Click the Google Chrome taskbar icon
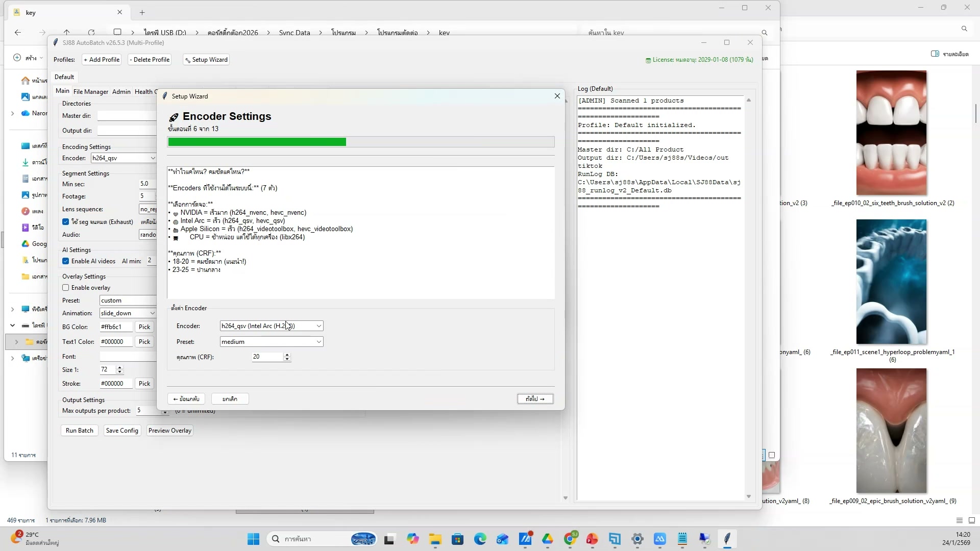 [x=570, y=539]
